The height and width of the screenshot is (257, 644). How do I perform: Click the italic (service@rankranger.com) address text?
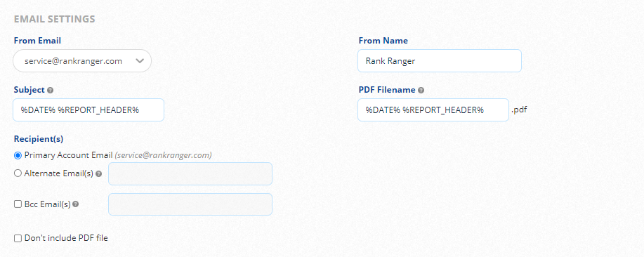click(164, 156)
